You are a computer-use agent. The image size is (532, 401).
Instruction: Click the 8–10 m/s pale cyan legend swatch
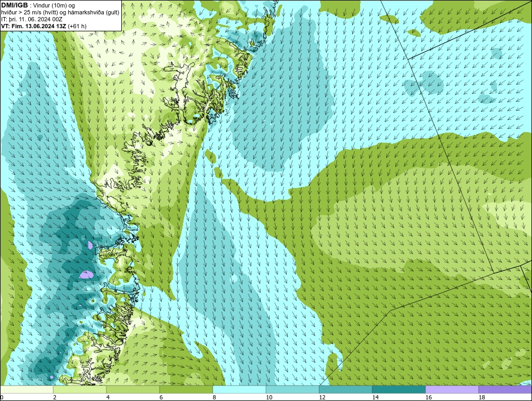coord(239,389)
